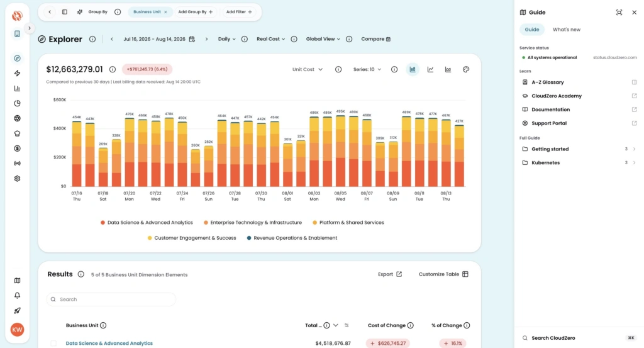Click the fullscreen icon in Guide panel
The width and height of the screenshot is (644, 348).
619,13
